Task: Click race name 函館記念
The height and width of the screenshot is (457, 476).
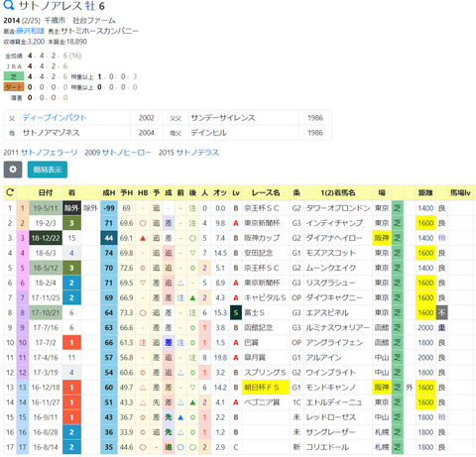Action: tap(259, 327)
